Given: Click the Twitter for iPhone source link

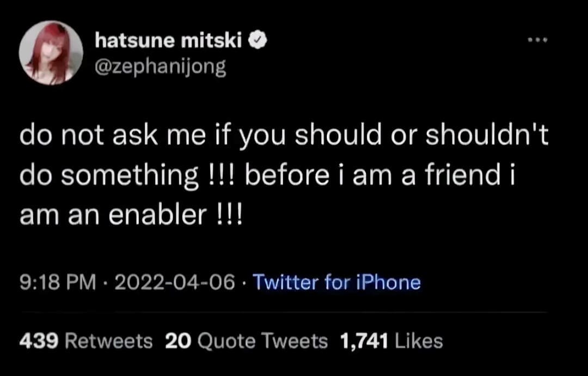Looking at the screenshot, I should point(337,282).
